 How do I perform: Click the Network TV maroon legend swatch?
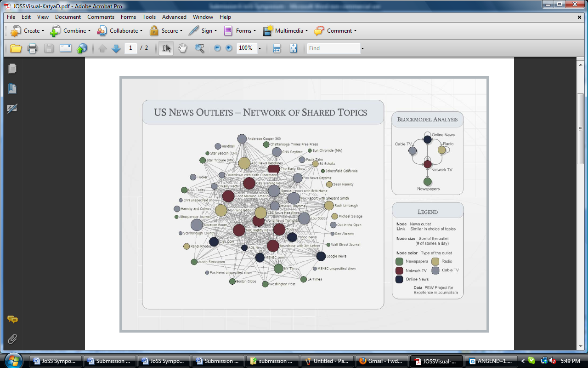[x=400, y=270]
